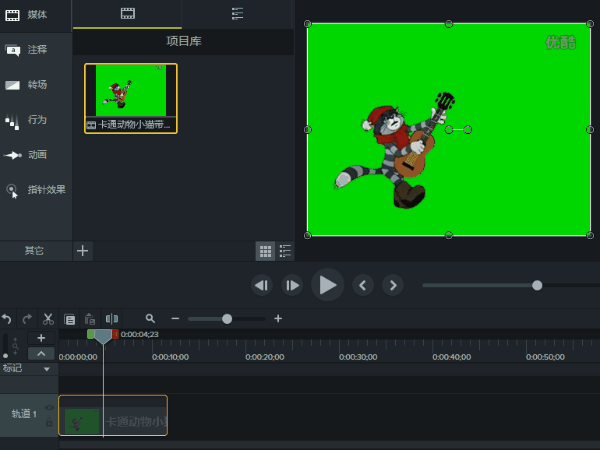Click the top-left resize handle of the canvas
This screenshot has width=600, height=450.
(x=307, y=24)
